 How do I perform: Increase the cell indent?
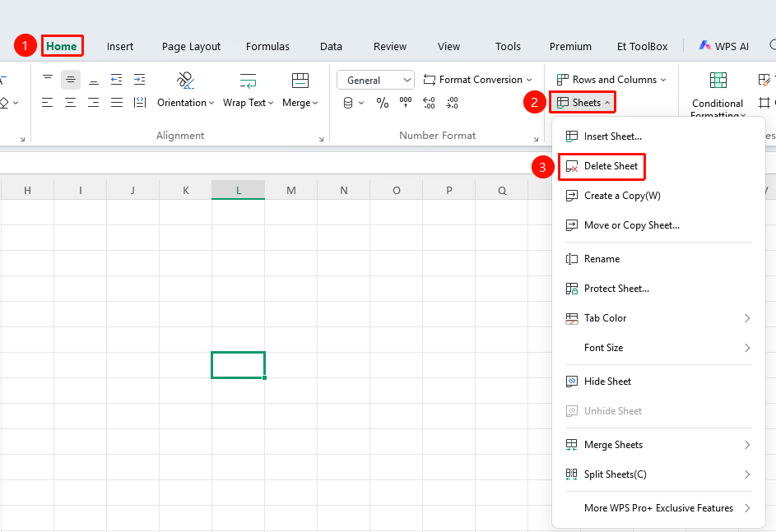pos(140,79)
